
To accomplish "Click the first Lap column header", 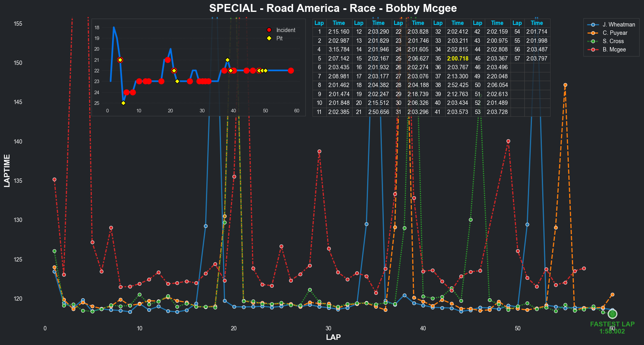I will coord(319,23).
